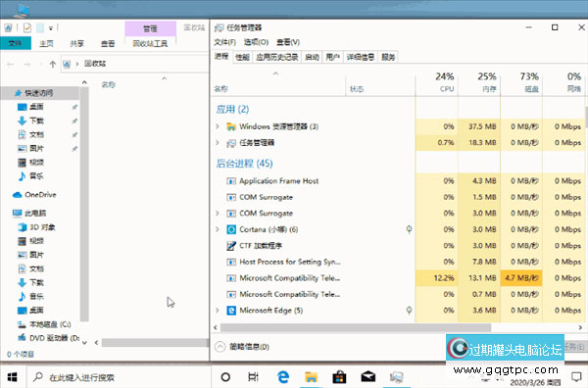Image resolution: width=588 pixels, height=388 pixels.
Task: Select Cortana (小娜) icon in process list
Action: pyautogui.click(x=231, y=229)
